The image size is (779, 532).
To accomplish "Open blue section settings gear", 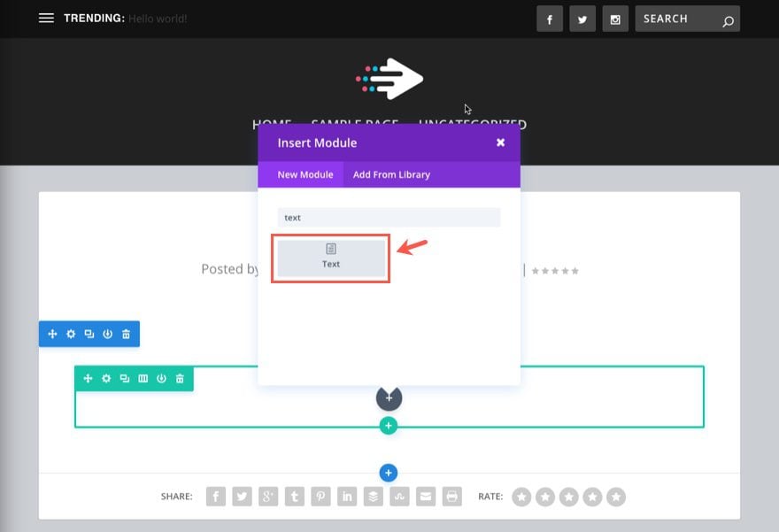I will pyautogui.click(x=71, y=334).
